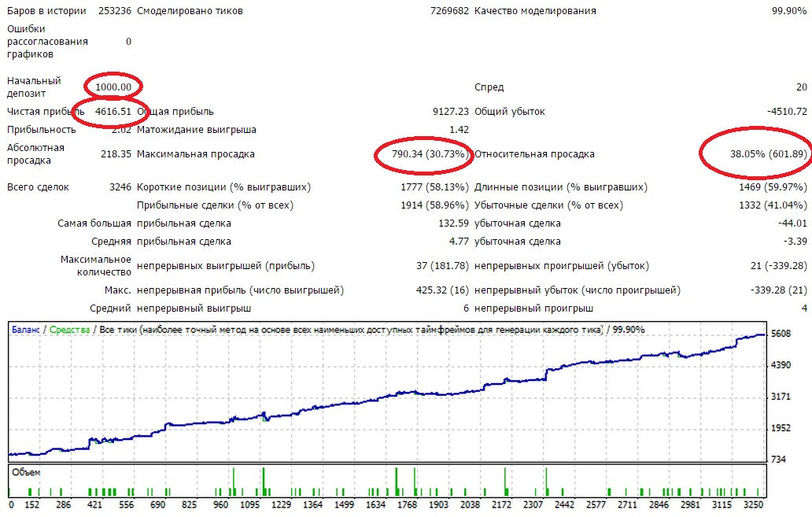The height and width of the screenshot is (517, 812).
Task: Click the 'Объем' volume panel label
Action: click(26, 472)
